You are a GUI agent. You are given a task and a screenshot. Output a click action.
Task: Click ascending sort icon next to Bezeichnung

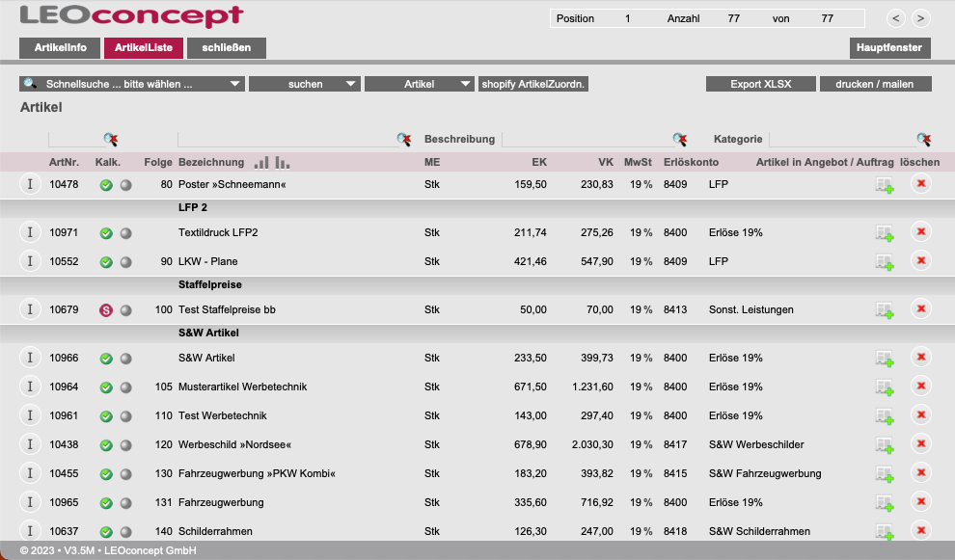[261, 162]
